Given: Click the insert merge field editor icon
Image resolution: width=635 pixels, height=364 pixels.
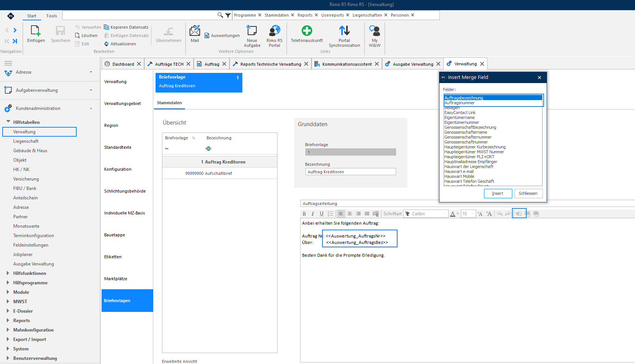Looking at the screenshot, I should click(x=519, y=214).
